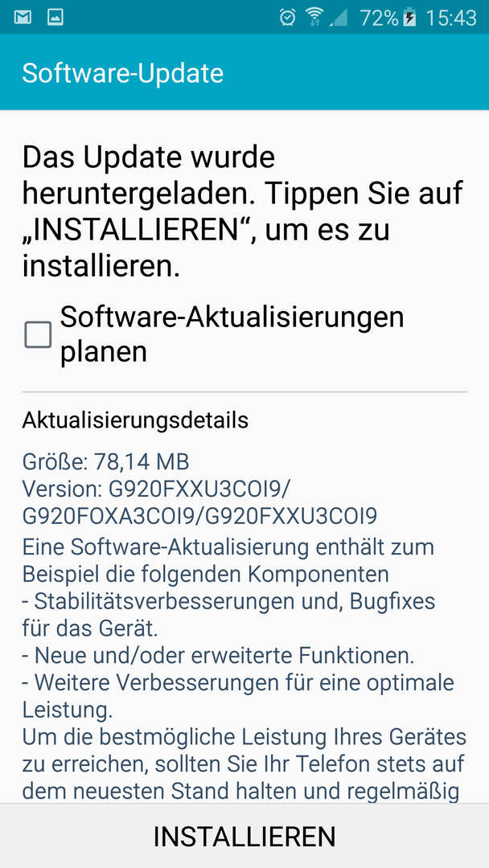Tap the Aktualisierungsdetails heading
Image resolution: width=489 pixels, height=868 pixels.
pyautogui.click(x=135, y=420)
